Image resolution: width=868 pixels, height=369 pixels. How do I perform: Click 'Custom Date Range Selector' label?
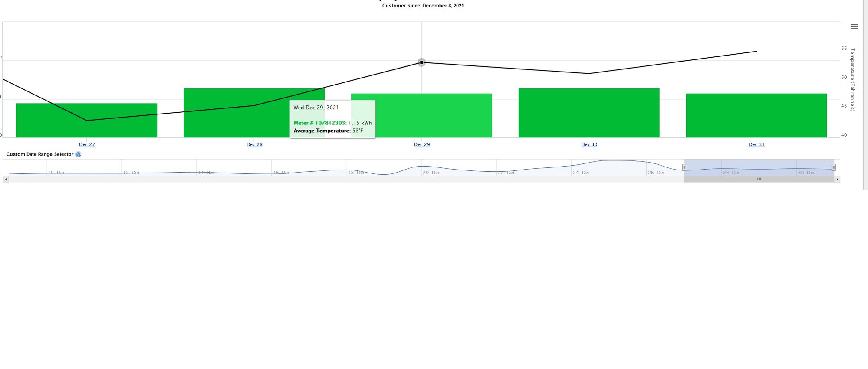coord(40,154)
